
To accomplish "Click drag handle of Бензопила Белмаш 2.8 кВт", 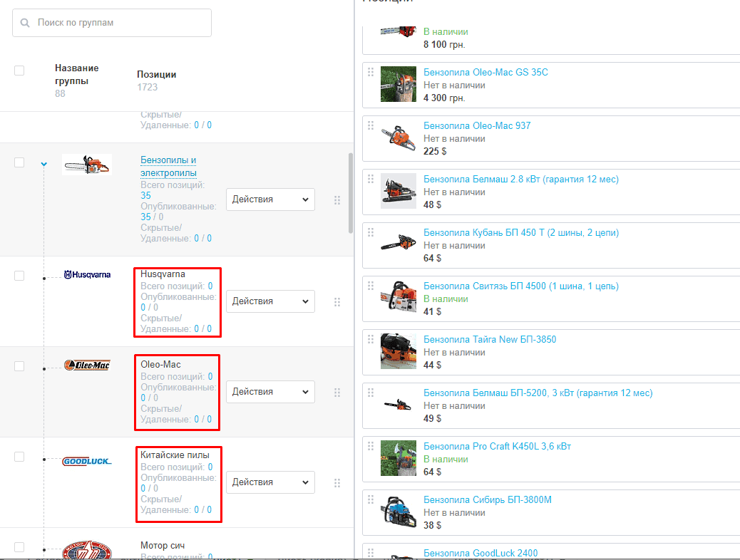I will pos(371,178).
